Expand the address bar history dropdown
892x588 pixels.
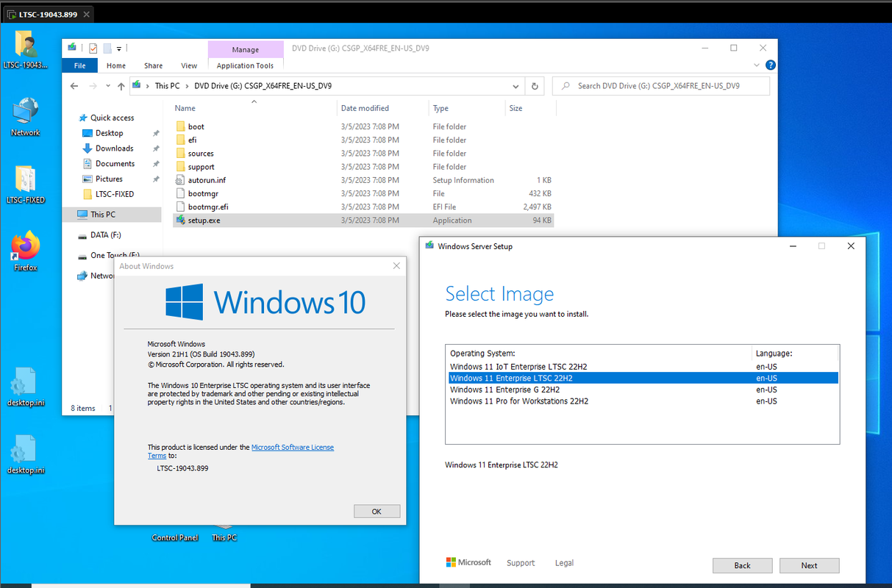[515, 86]
